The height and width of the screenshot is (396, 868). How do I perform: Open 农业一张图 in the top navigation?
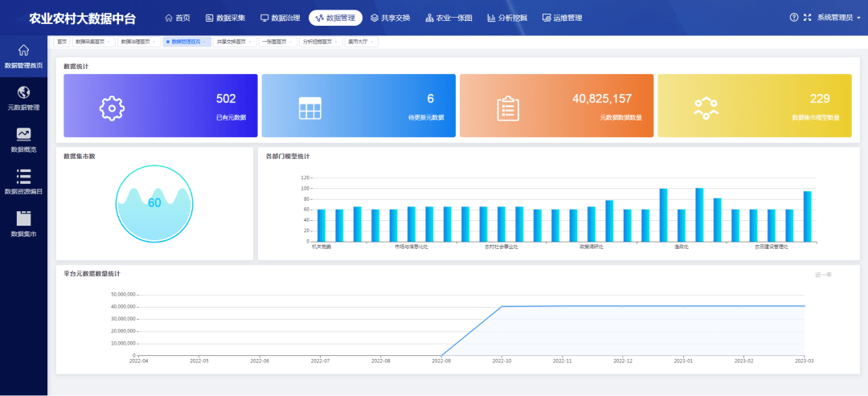tap(449, 18)
